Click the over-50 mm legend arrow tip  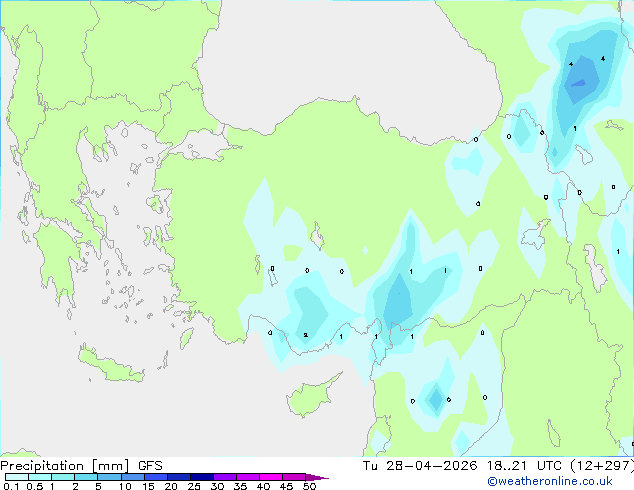point(317,477)
